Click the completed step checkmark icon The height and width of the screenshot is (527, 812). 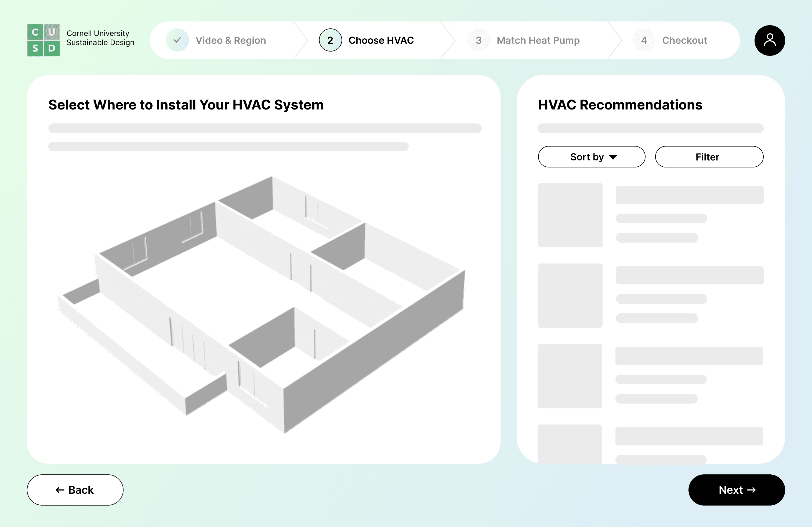click(177, 40)
